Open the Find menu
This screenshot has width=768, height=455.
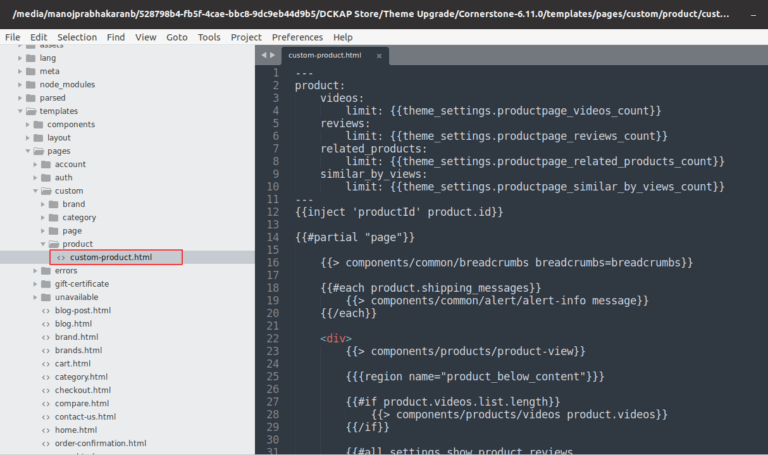(116, 37)
